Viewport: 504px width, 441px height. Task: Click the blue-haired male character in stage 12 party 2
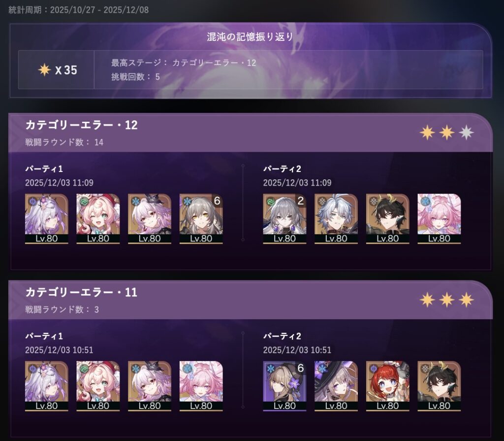pos(336,219)
